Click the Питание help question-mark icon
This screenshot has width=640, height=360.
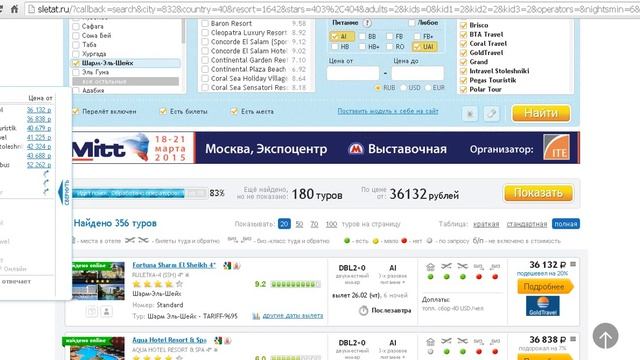tap(367, 23)
